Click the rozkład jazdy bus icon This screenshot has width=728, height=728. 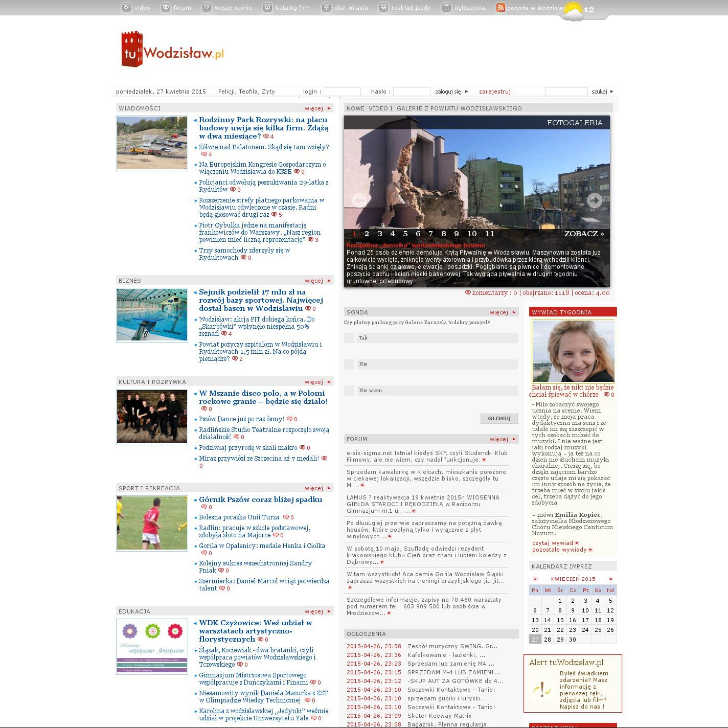(383, 7)
